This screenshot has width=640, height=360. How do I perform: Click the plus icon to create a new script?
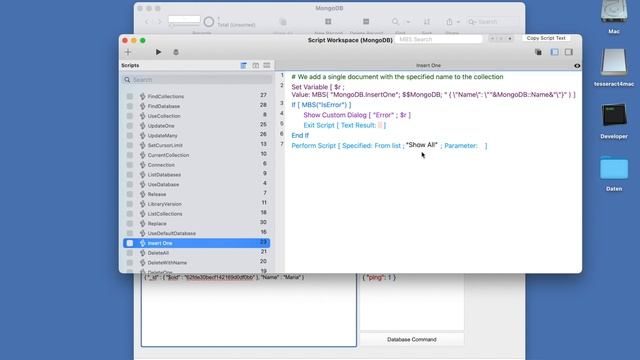128,52
